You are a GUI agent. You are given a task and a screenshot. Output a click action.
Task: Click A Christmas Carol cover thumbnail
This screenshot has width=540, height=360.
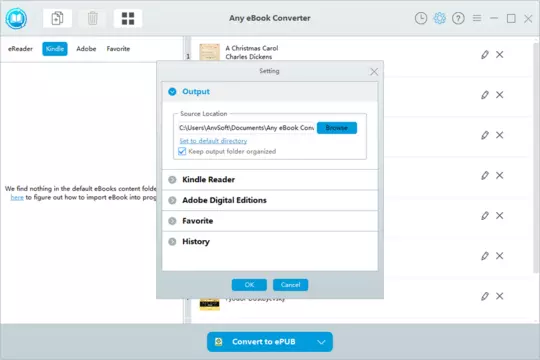point(209,52)
